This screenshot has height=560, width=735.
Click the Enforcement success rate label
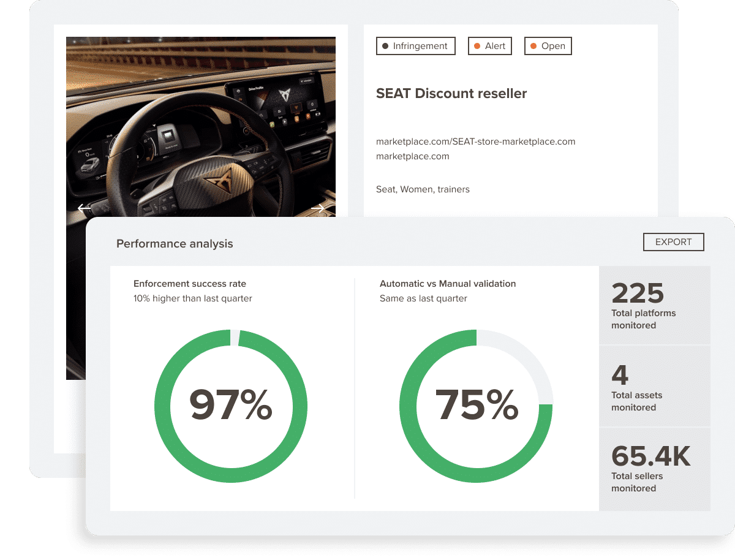[x=190, y=284]
